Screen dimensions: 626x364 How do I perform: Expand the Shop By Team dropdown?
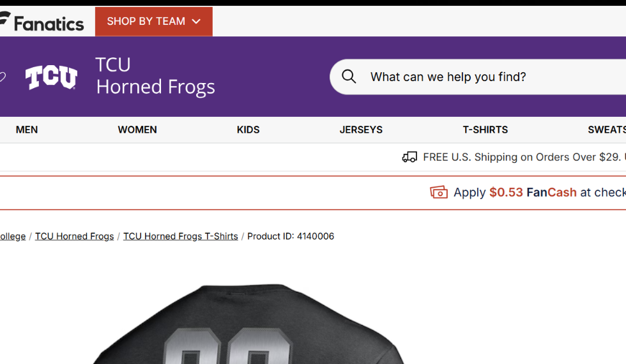154,22
